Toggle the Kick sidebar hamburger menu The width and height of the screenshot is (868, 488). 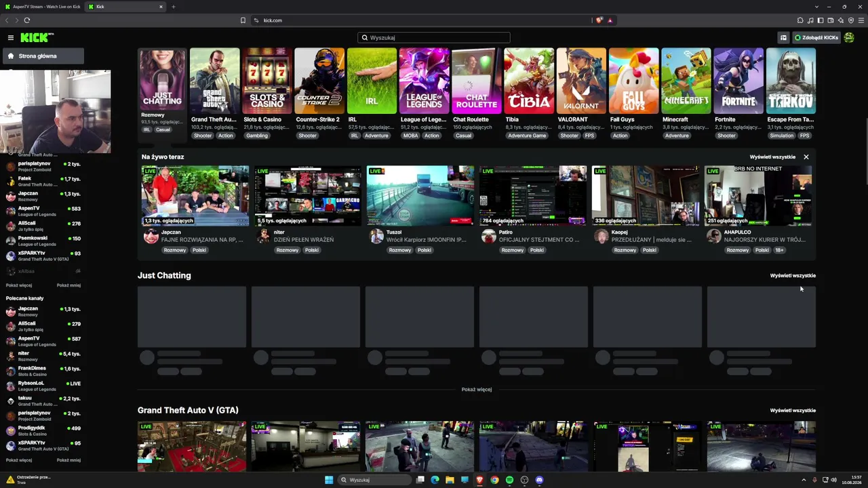pyautogui.click(x=11, y=38)
